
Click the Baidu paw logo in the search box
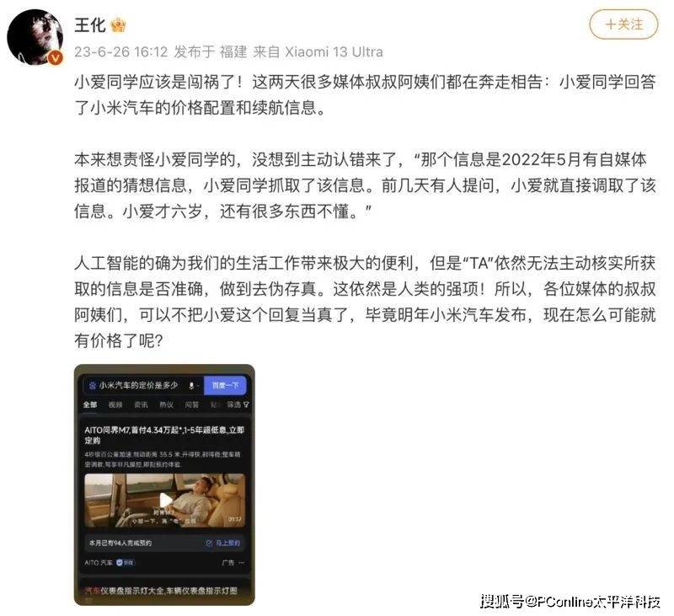pyautogui.click(x=92, y=386)
